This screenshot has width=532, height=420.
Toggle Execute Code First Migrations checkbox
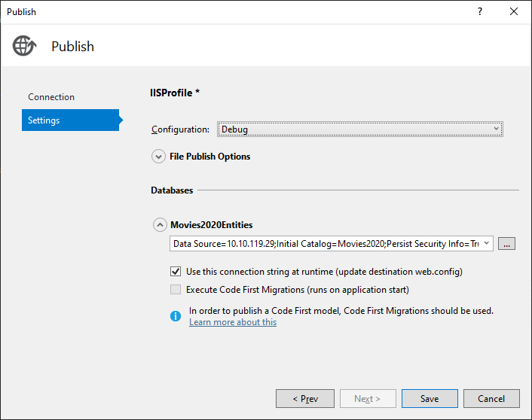pyautogui.click(x=176, y=290)
